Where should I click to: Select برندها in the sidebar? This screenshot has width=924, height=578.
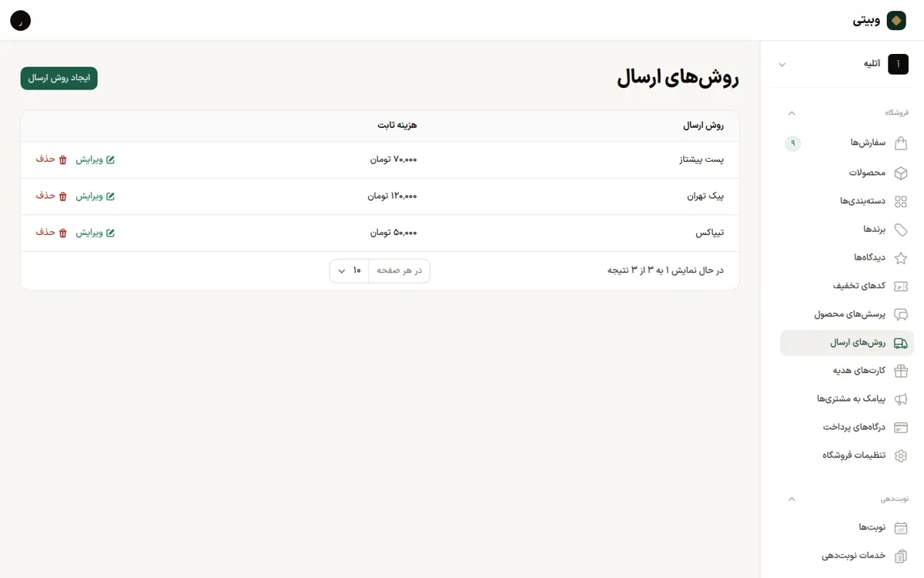coord(847,230)
